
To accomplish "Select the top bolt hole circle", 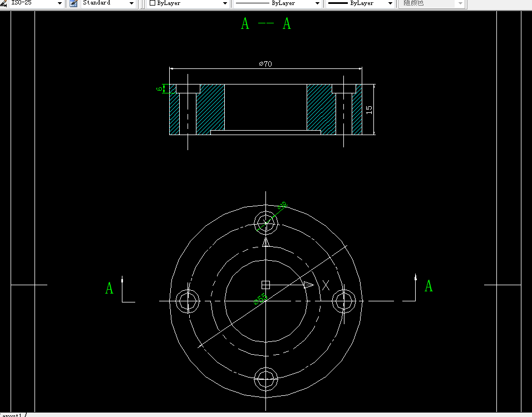I will [x=266, y=223].
